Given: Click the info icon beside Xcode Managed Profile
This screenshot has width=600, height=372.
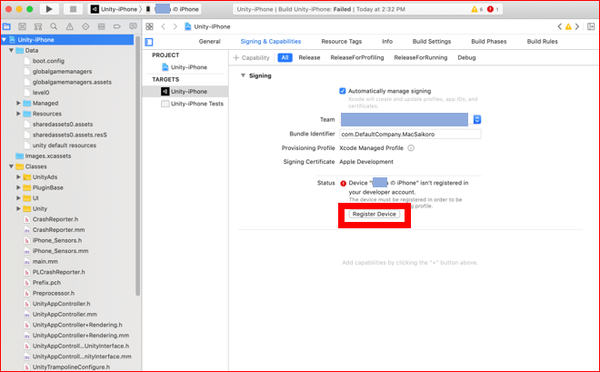Looking at the screenshot, I should click(411, 148).
